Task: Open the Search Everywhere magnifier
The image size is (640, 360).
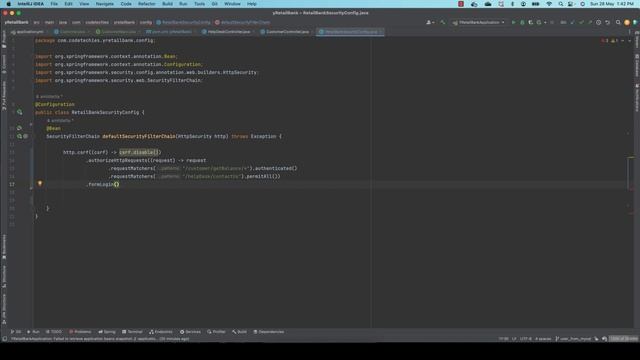Action: pyautogui.click(x=618, y=22)
